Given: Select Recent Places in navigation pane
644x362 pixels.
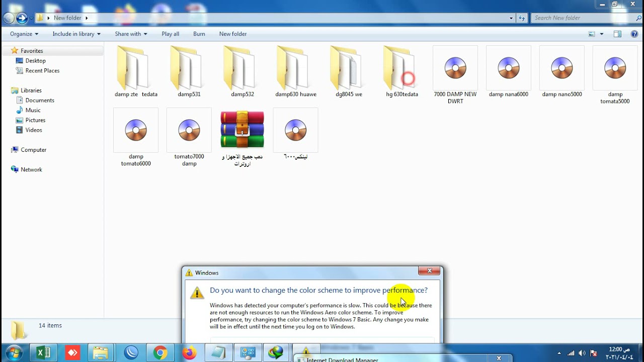Looking at the screenshot, I should [42, 71].
